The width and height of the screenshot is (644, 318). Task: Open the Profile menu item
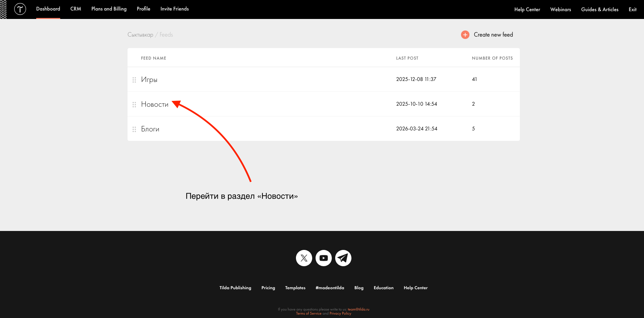click(x=143, y=9)
